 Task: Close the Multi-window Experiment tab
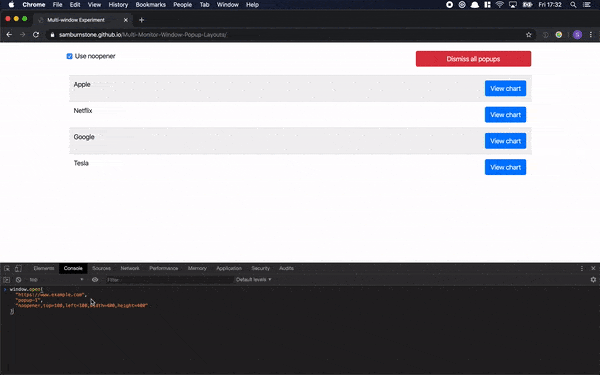[x=126, y=20]
